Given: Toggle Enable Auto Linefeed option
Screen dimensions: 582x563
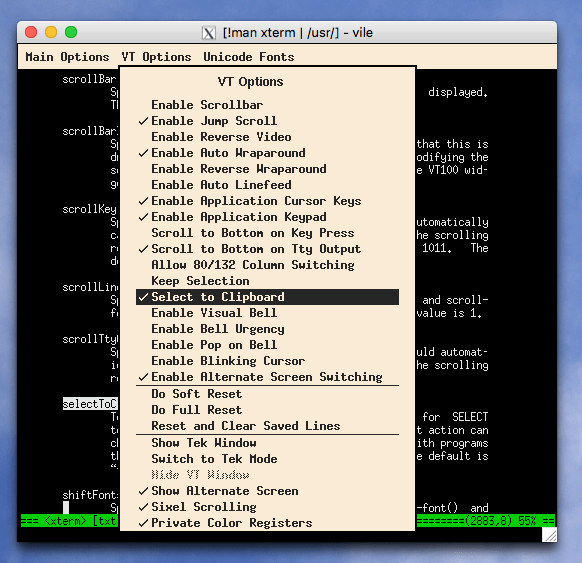Looking at the screenshot, I should 267,185.
